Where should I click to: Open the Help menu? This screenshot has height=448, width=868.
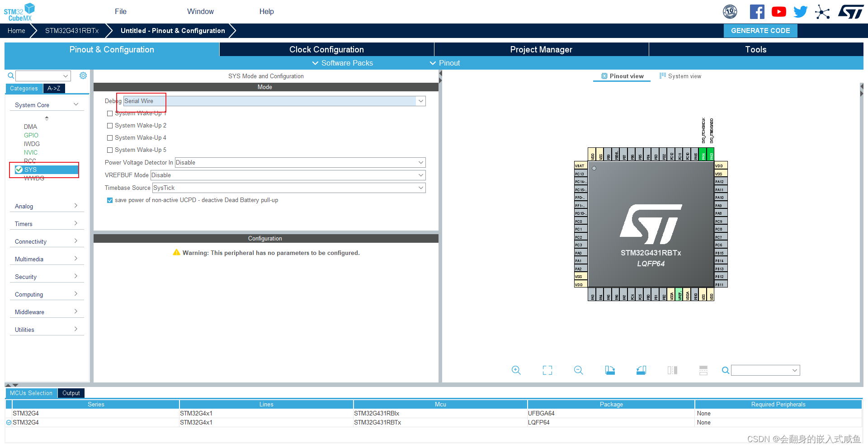coord(266,12)
